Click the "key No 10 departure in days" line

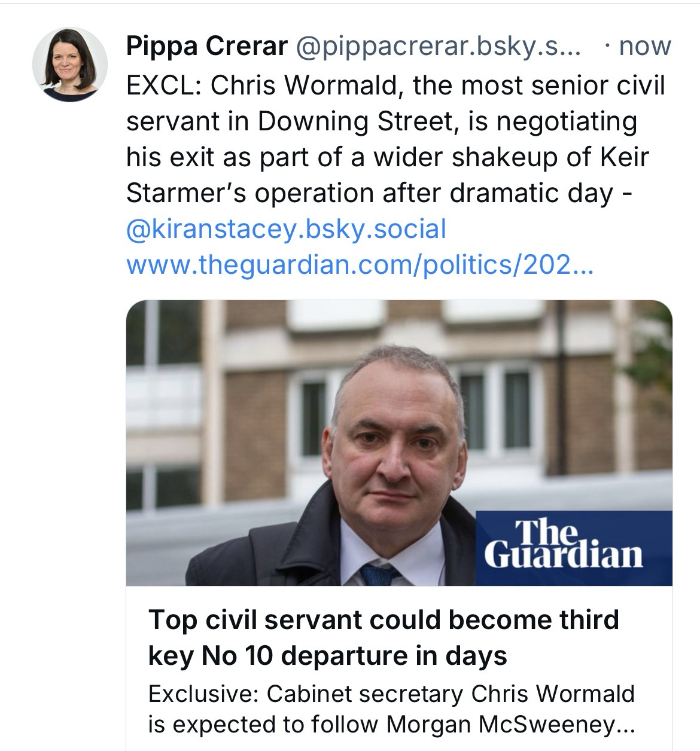[x=327, y=656]
